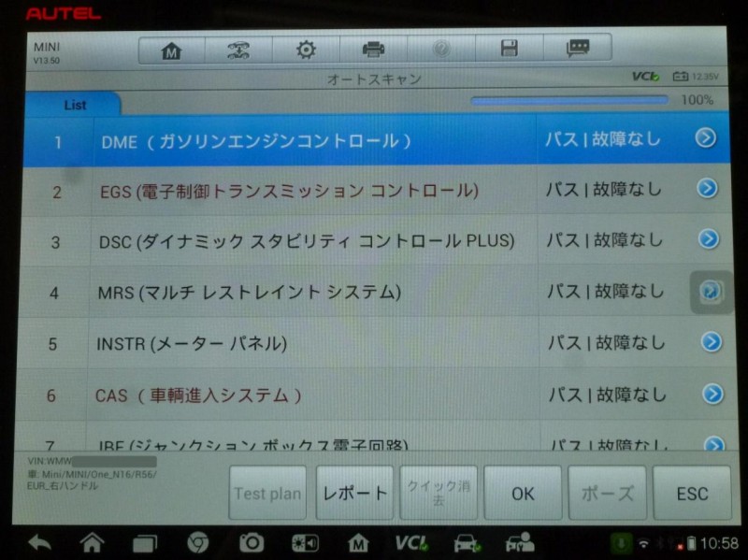Open VCI manager shortcut in bottom bar
Viewport: 748px width, 560px height.
(x=411, y=543)
